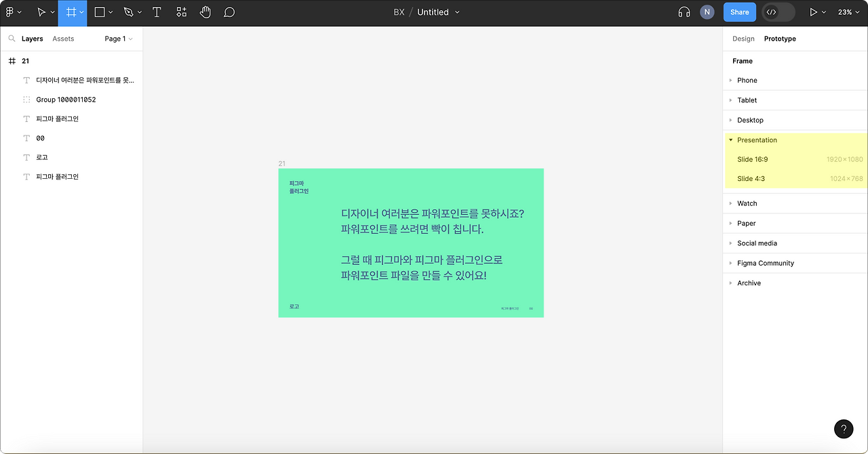Switch to the Design tab
Screen dimensions: 868x454
click(x=743, y=39)
